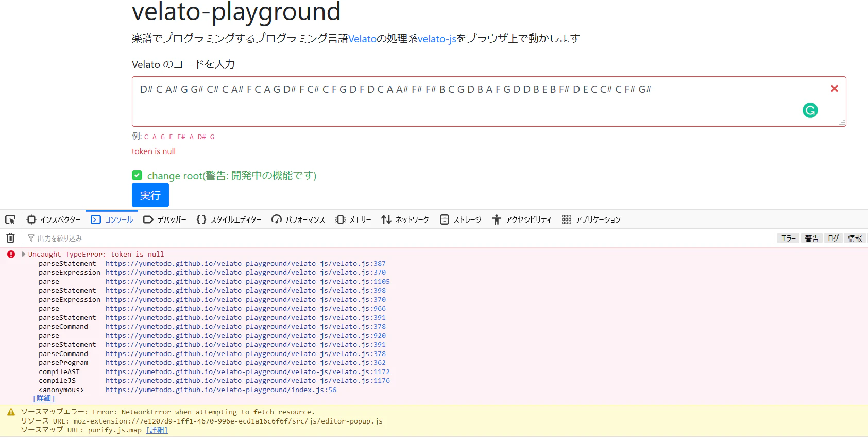This screenshot has width=868, height=440.
Task: Toggle the エラー (Errors) filter button
Action: (x=788, y=238)
